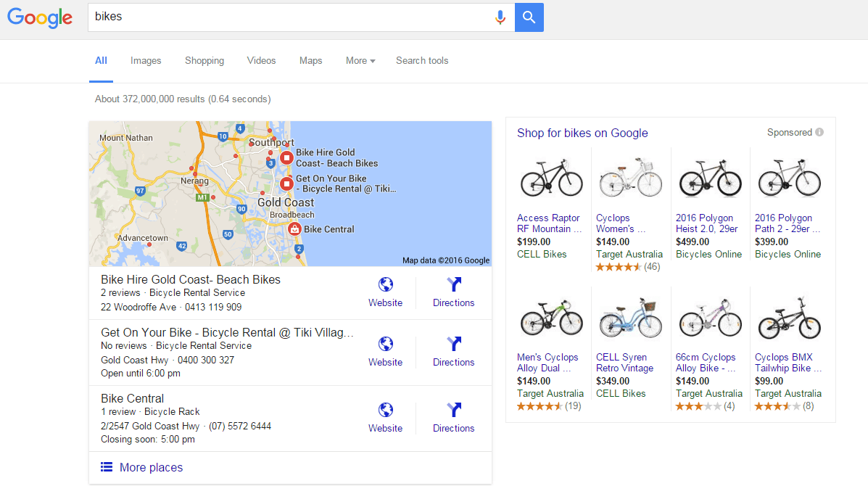Select Bike Central map pin marker
This screenshot has height=486, width=868.
coord(294,229)
